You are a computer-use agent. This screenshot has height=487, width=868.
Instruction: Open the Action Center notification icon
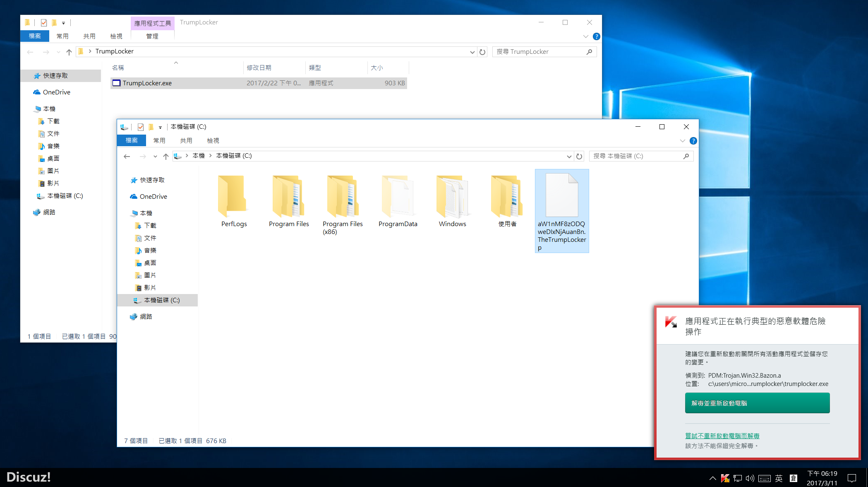(x=852, y=478)
